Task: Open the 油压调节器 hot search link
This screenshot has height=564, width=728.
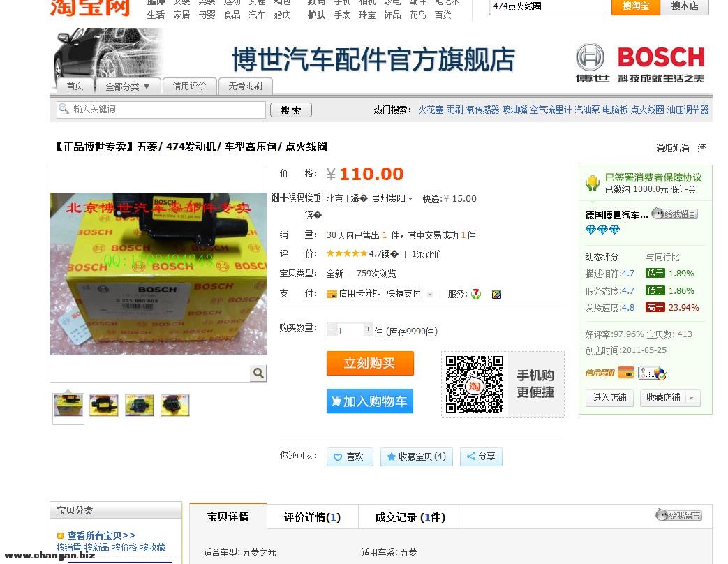Action: [688, 110]
